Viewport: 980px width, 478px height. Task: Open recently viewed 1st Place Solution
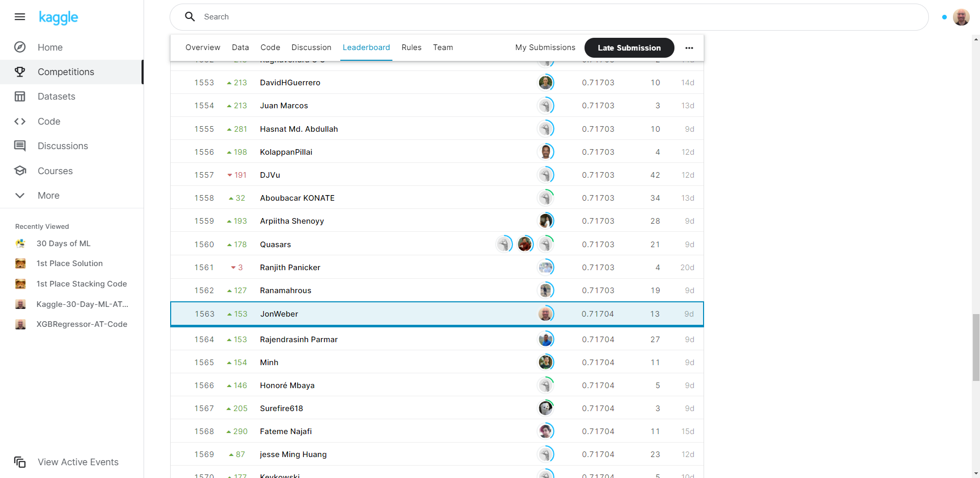[x=69, y=264]
